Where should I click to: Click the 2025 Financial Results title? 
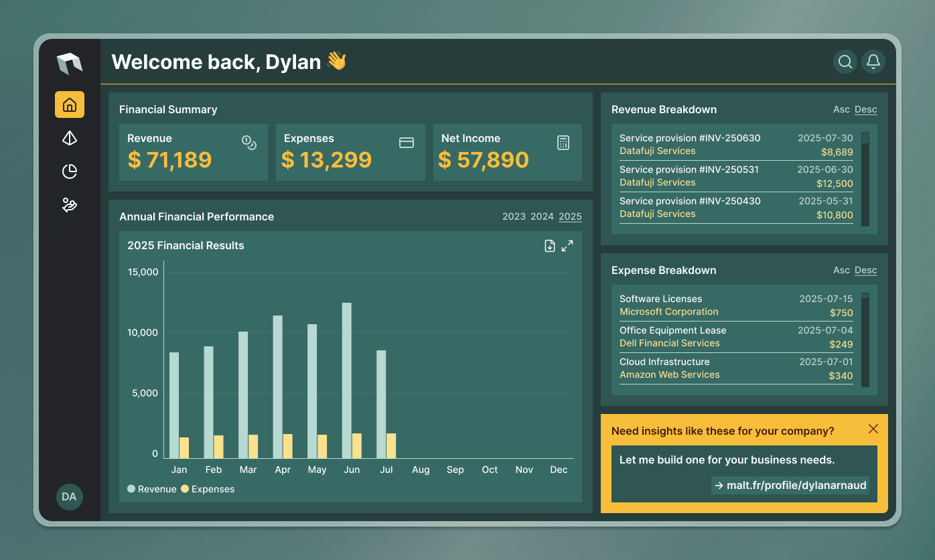186,245
